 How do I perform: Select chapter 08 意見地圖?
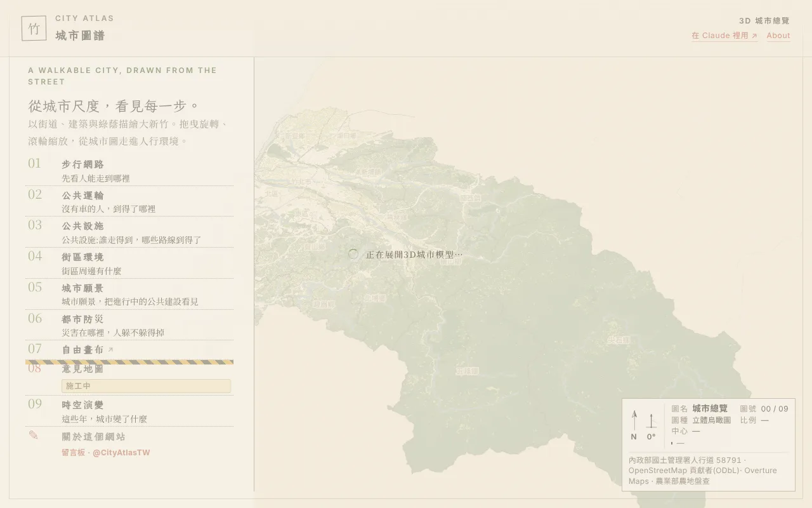(129, 378)
